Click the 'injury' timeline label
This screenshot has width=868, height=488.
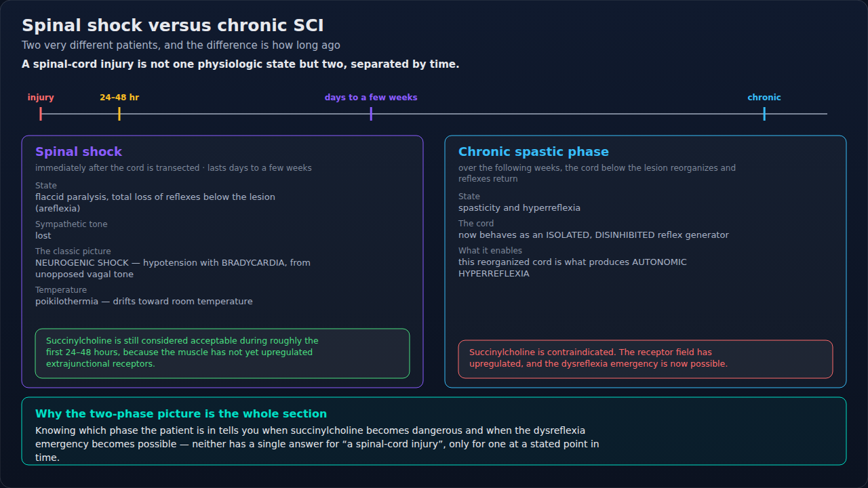pyautogui.click(x=41, y=98)
